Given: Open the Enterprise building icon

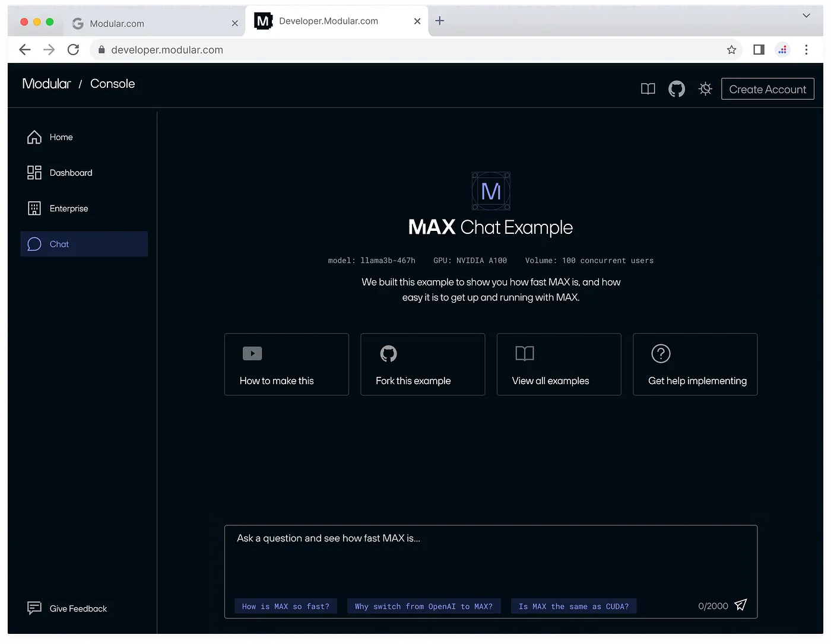Looking at the screenshot, I should [x=34, y=208].
